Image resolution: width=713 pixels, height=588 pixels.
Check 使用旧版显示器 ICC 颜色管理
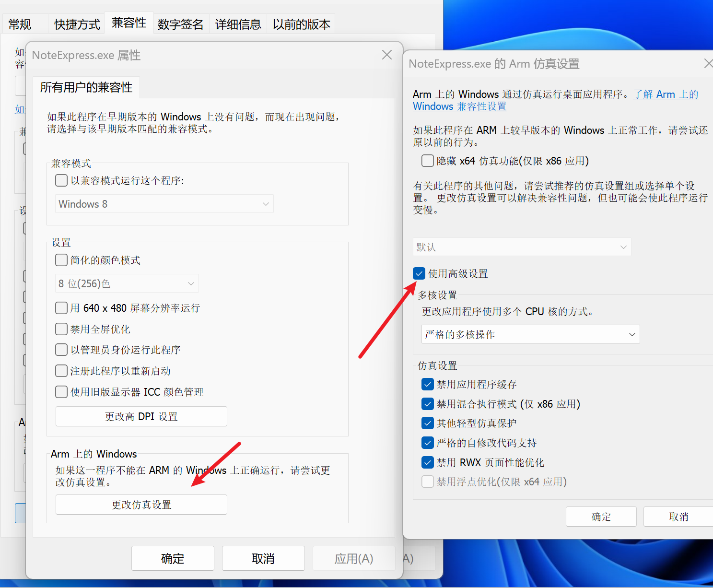tap(61, 392)
